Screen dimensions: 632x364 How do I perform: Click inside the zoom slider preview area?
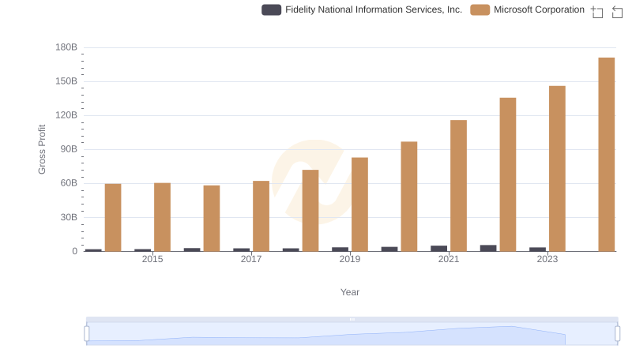(352, 334)
